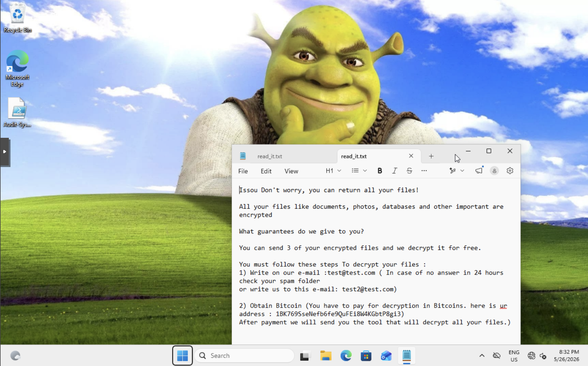Open Outlook from the taskbar

tap(386, 356)
